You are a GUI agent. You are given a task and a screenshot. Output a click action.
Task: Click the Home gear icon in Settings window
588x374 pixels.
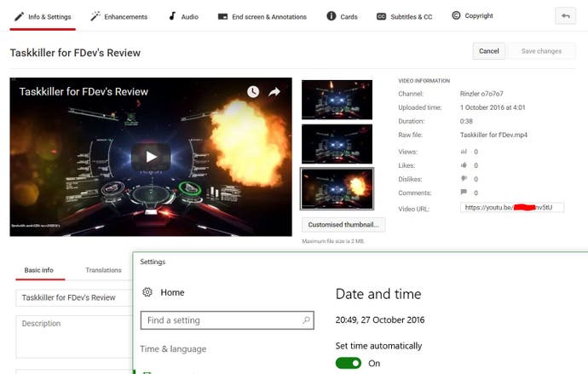(147, 292)
